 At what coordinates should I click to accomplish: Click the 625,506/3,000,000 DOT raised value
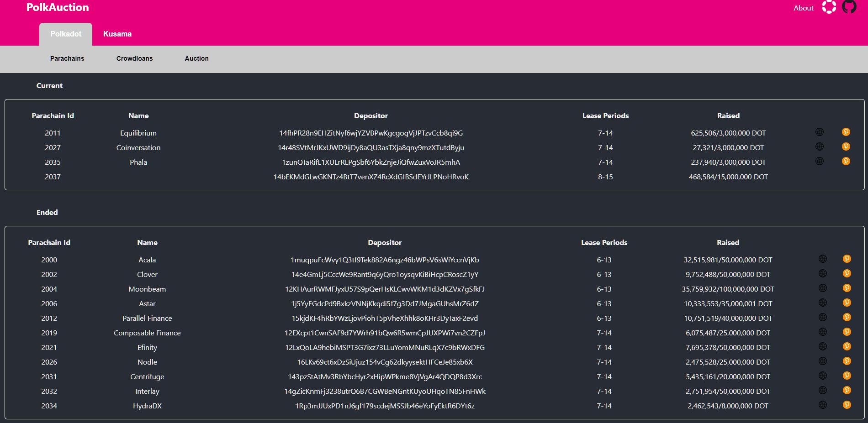(x=728, y=133)
